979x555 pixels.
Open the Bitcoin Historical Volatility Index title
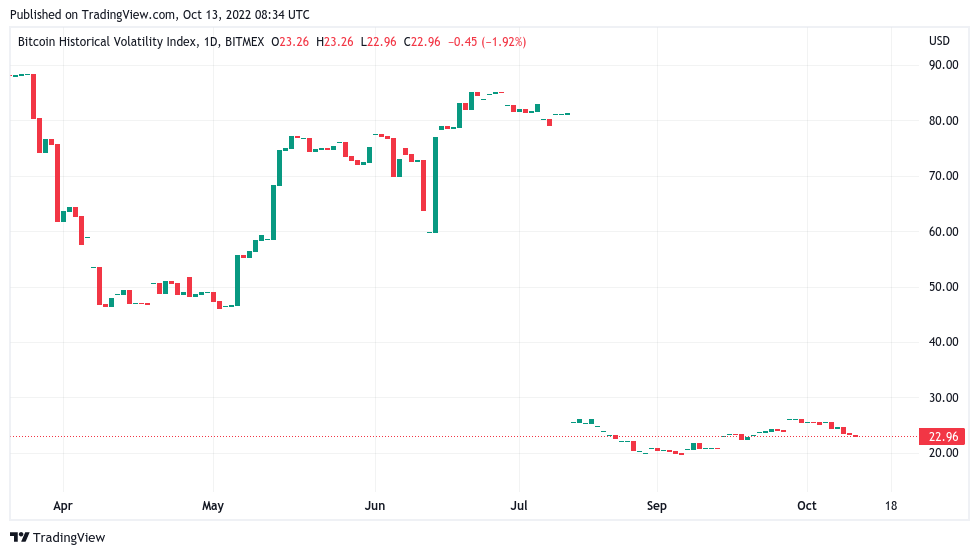pos(103,42)
